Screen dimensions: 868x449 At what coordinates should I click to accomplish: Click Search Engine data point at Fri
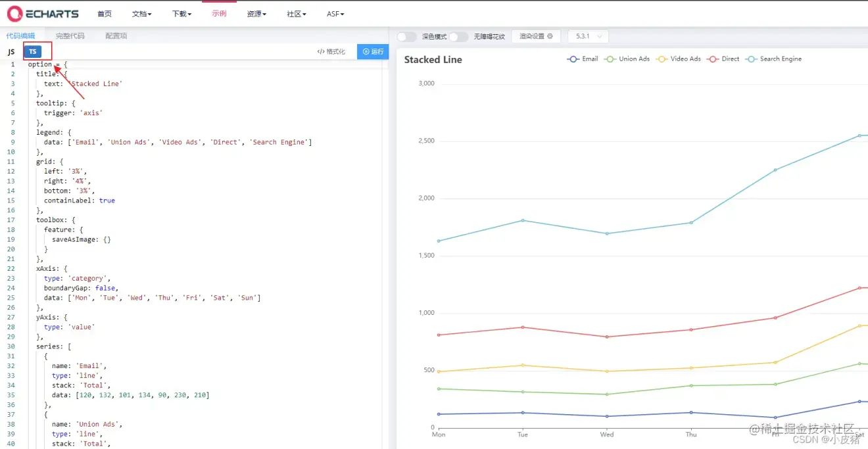tap(775, 170)
